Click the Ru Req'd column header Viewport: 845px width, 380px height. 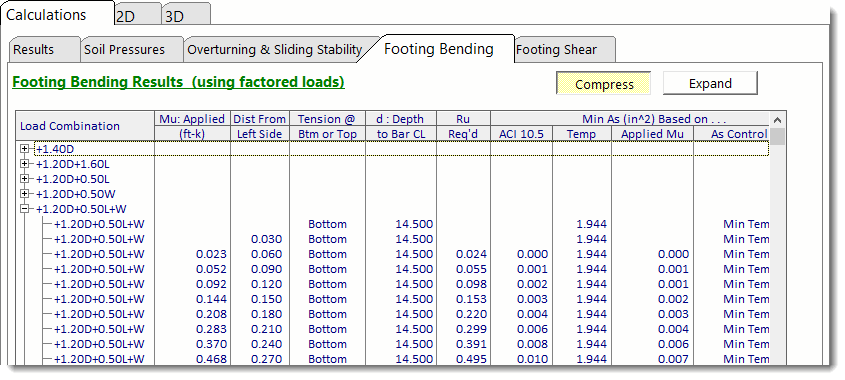point(463,126)
